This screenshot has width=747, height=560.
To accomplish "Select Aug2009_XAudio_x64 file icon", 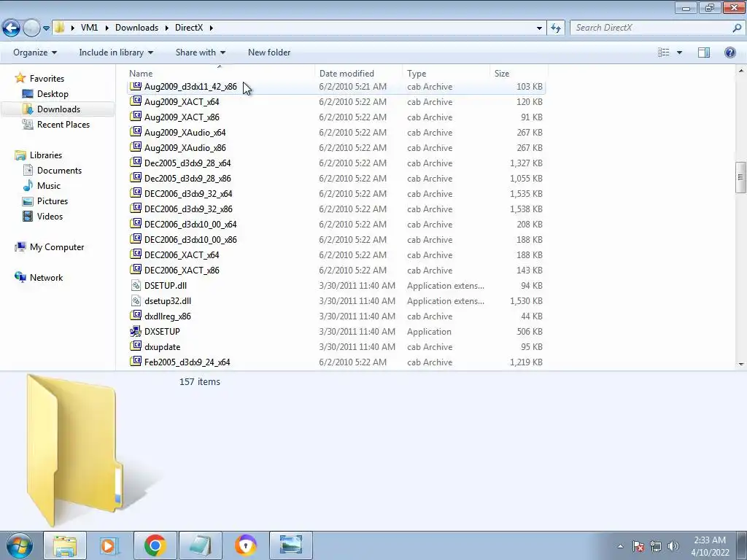I will click(136, 132).
